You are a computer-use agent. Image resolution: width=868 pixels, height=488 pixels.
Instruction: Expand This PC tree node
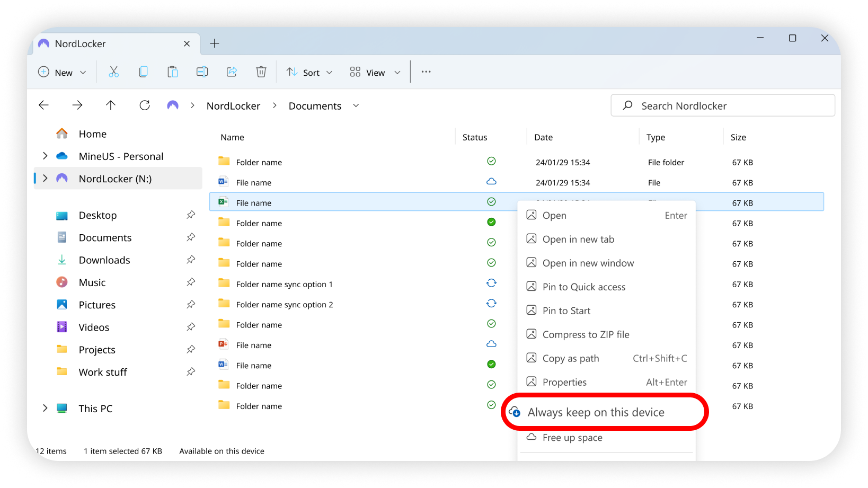[45, 408]
